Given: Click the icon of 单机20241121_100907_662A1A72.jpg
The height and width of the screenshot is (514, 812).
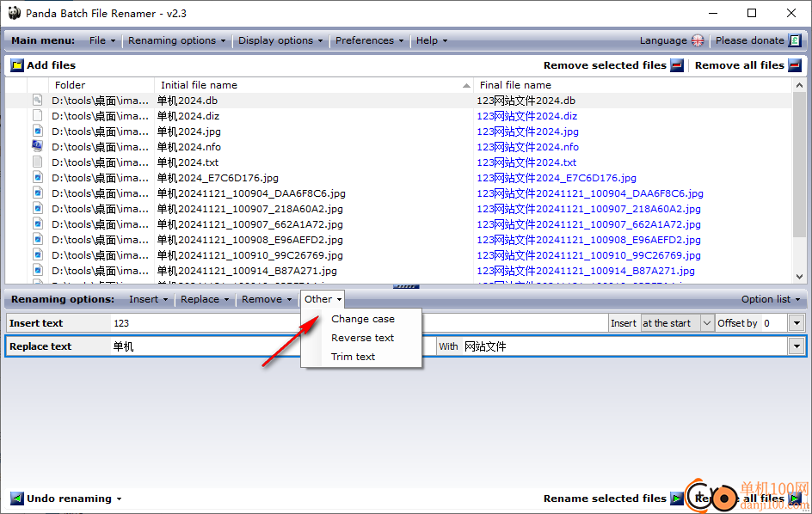Looking at the screenshot, I should pos(37,224).
